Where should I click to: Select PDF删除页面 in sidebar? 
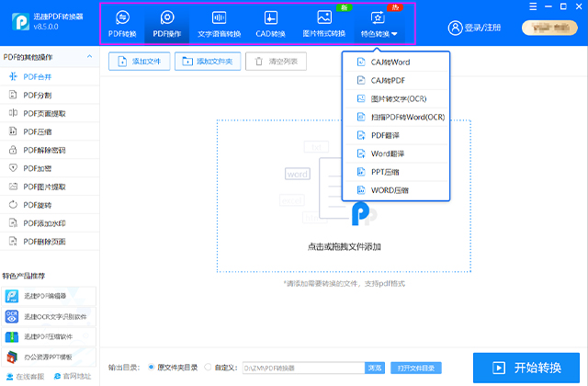50,242
